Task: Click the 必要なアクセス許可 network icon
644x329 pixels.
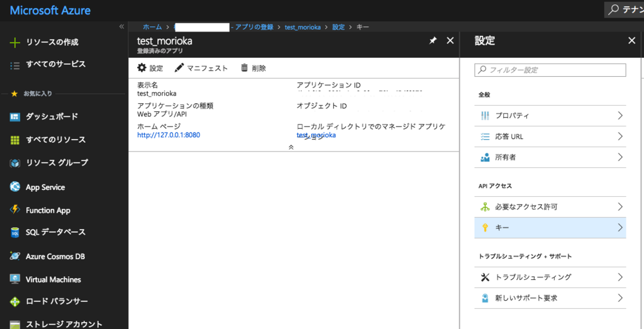Action: point(485,206)
